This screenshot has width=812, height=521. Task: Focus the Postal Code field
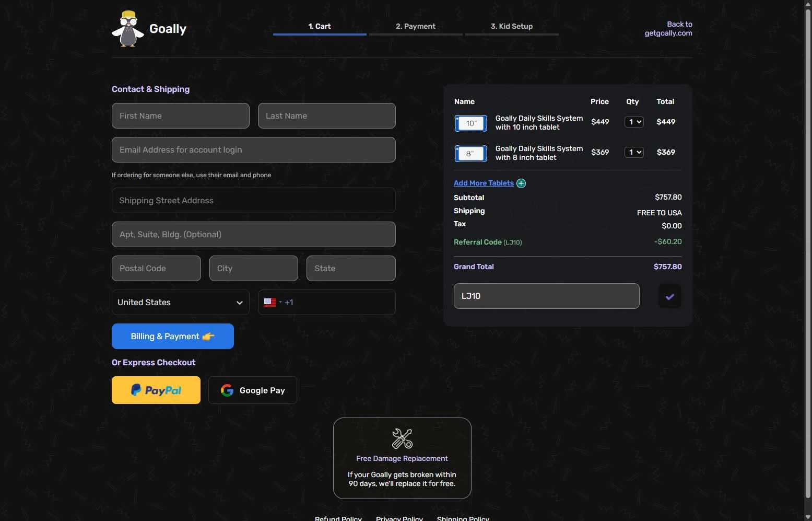tap(156, 269)
